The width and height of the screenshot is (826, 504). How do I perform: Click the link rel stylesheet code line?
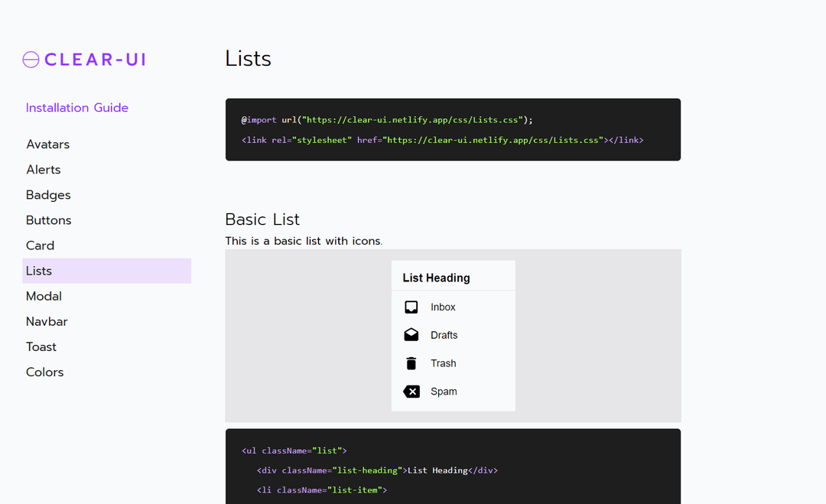click(443, 140)
